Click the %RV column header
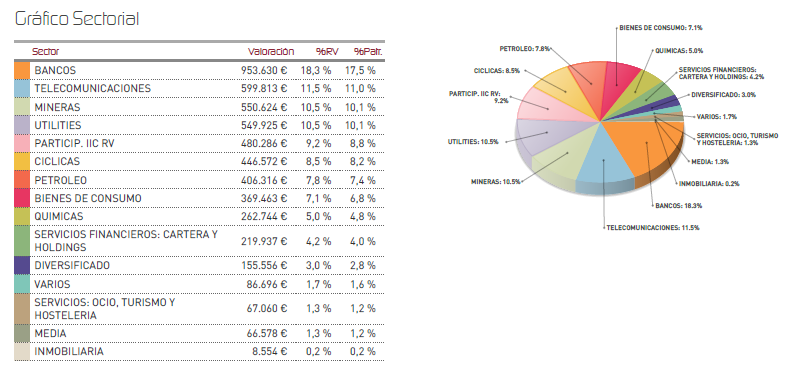 (327, 52)
